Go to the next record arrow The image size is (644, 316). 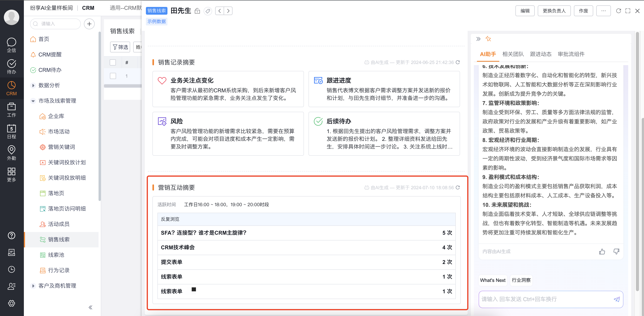(228, 11)
